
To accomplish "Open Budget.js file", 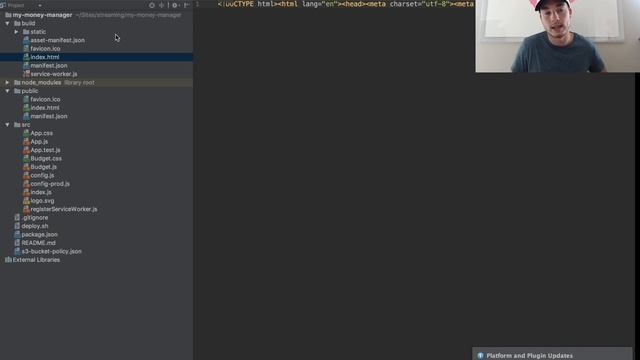I will coord(43,167).
